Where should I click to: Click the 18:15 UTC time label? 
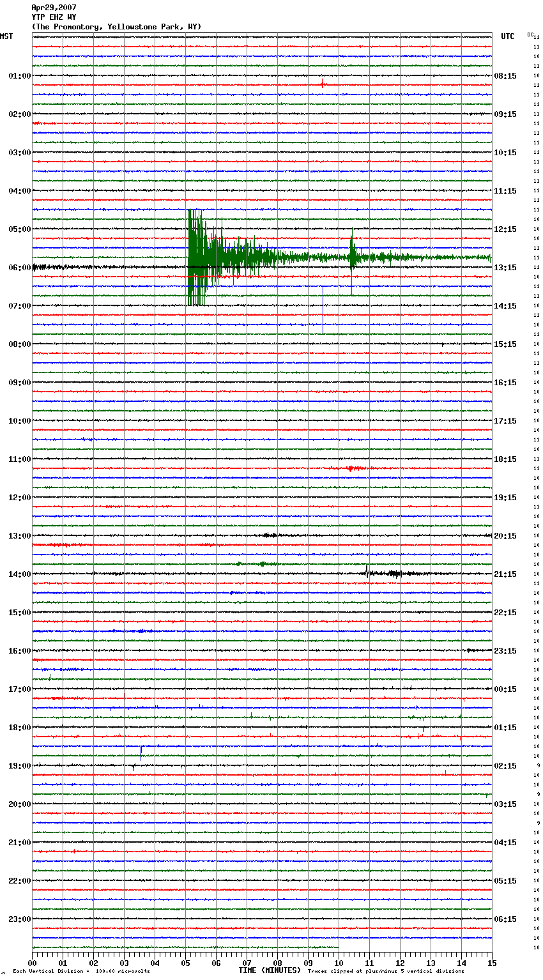tap(505, 459)
